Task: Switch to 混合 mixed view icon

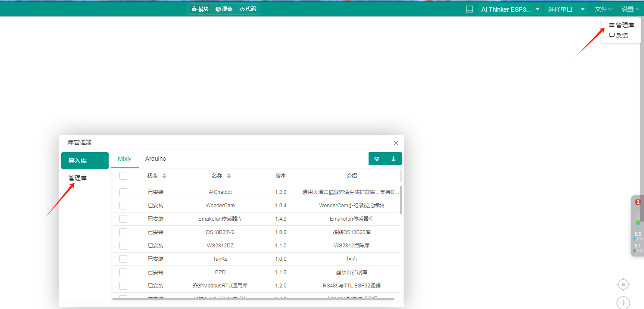Action: pos(224,9)
